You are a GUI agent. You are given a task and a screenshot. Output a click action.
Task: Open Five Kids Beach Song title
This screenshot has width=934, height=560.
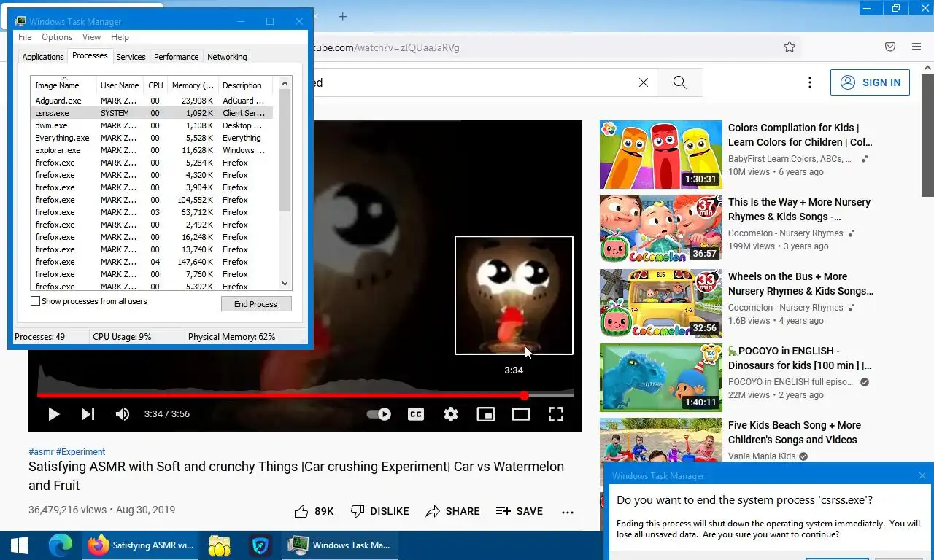coord(795,432)
